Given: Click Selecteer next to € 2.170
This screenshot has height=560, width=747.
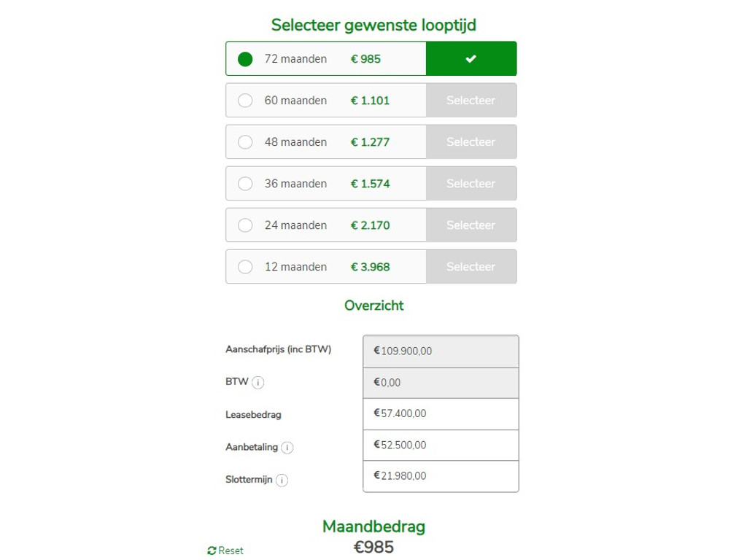Looking at the screenshot, I should click(x=471, y=225).
